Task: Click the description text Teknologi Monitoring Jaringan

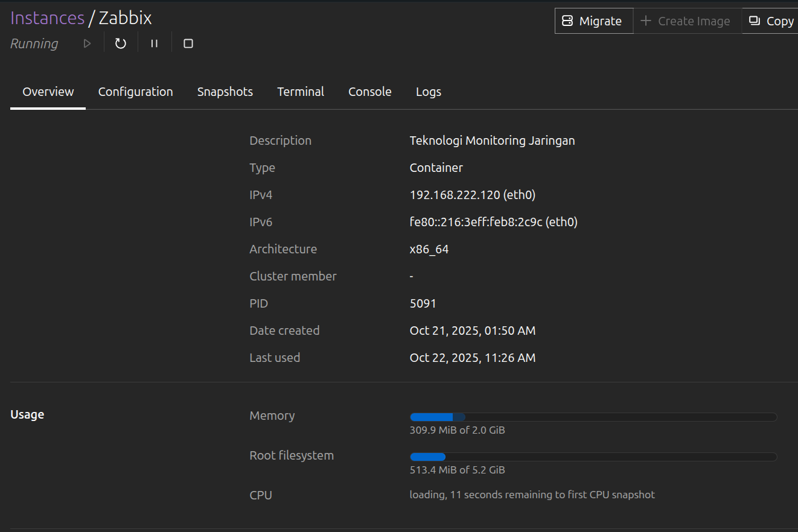Action: pyautogui.click(x=492, y=141)
